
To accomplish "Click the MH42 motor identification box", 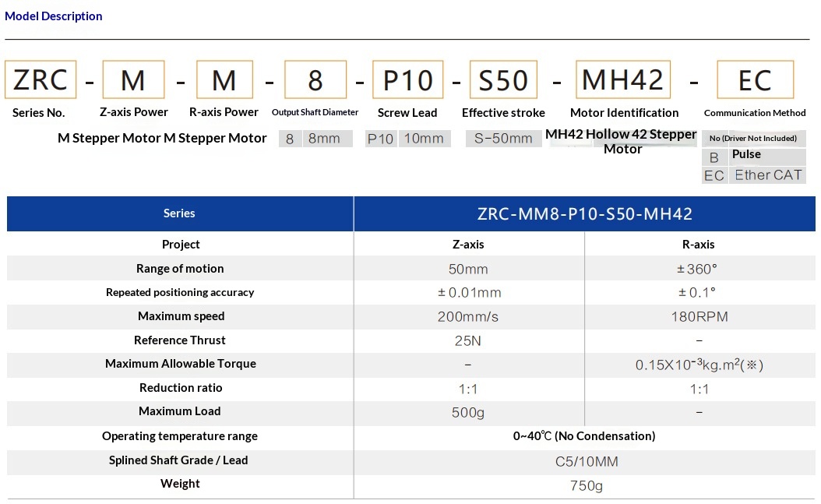I will 623,79.
